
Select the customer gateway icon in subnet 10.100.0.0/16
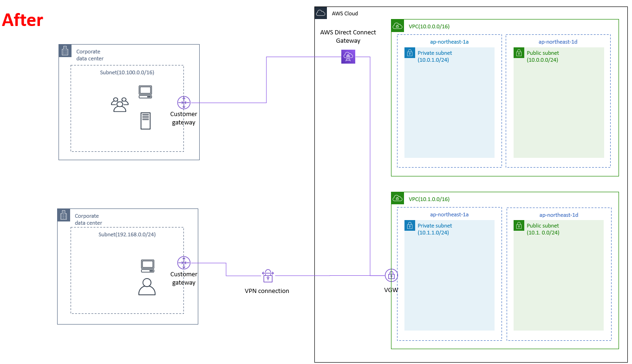click(x=184, y=103)
